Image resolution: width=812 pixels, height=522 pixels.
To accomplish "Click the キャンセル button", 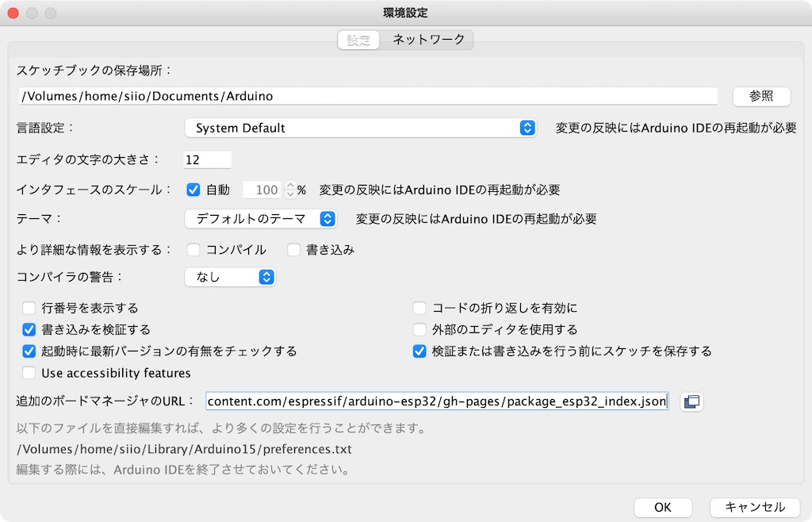I will coord(755,507).
